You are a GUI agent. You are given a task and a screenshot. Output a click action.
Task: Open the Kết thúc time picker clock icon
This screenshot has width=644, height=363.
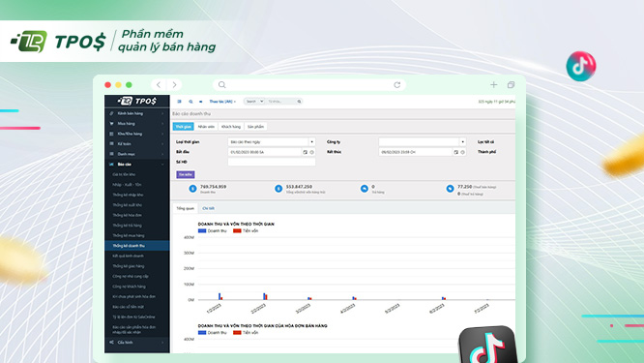[x=463, y=152]
